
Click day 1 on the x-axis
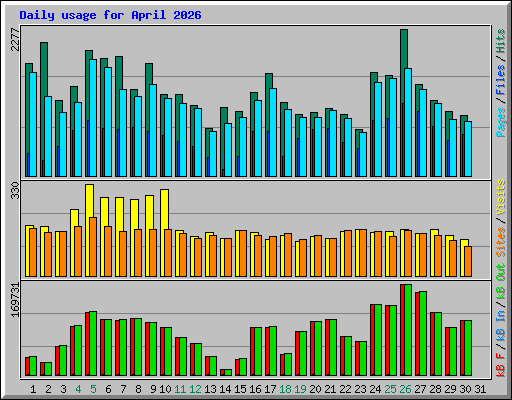33,389
